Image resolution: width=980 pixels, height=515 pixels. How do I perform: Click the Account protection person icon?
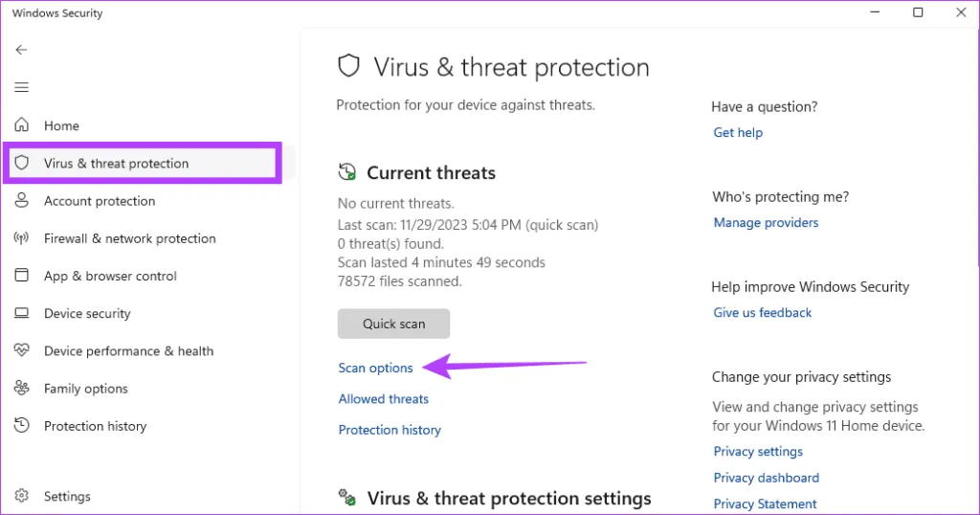(22, 201)
